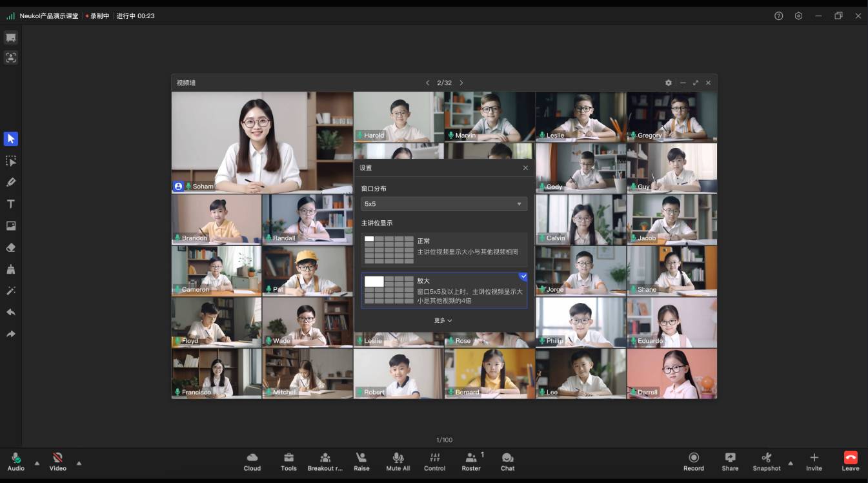868x483 pixels.
Task: Select the 放大 presenter display option
Action: pyautogui.click(x=444, y=290)
